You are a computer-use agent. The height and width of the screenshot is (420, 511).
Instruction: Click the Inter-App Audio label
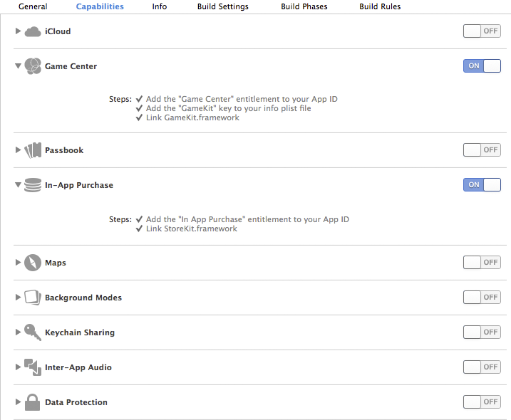click(78, 367)
